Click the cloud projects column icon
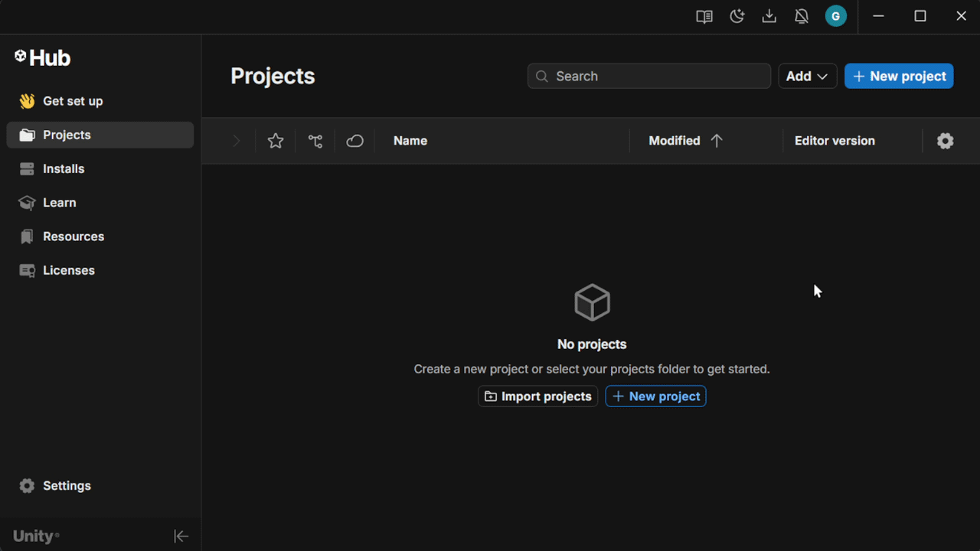Image resolution: width=980 pixels, height=551 pixels. tap(354, 141)
